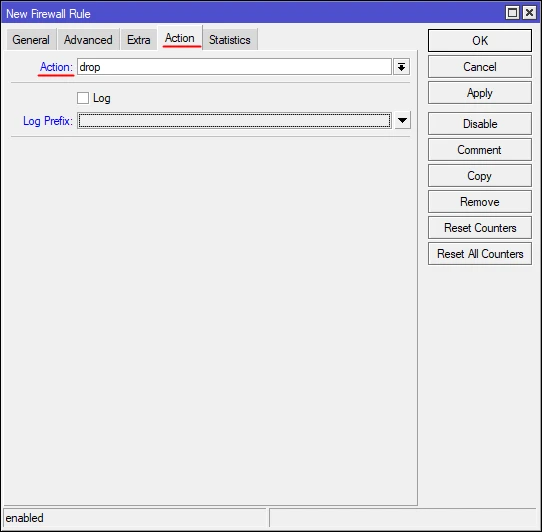542x532 pixels.
Task: Enable the Log checkbox
Action: click(83, 98)
